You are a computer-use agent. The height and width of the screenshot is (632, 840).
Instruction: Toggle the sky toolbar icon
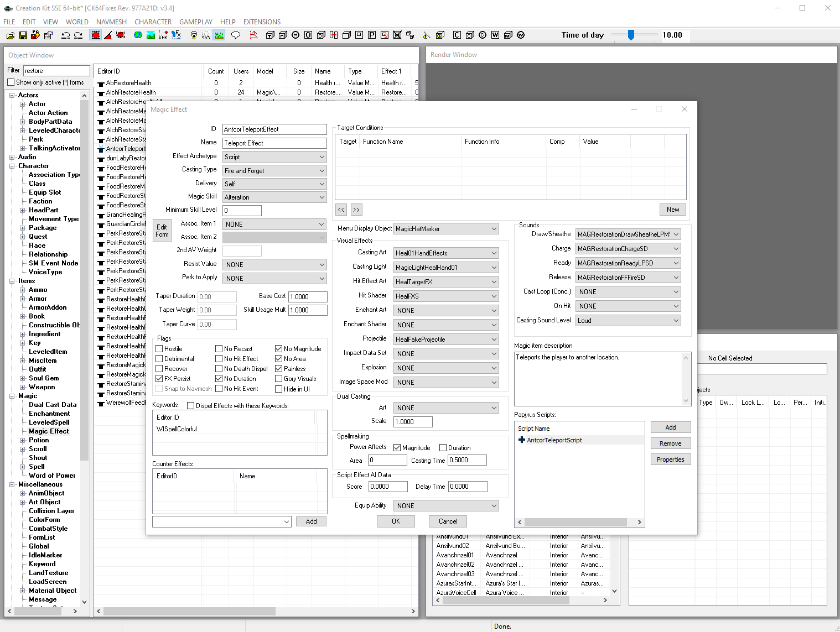pyautogui.click(x=206, y=35)
